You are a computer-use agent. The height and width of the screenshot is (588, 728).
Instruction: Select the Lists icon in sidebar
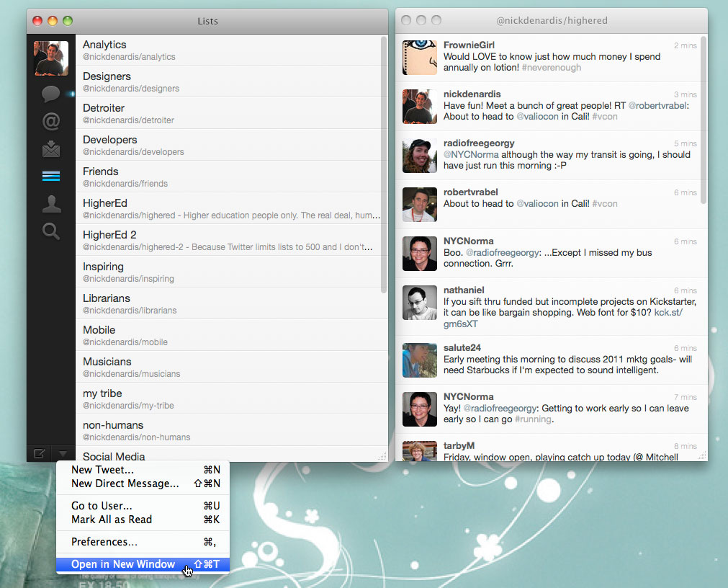[51, 176]
